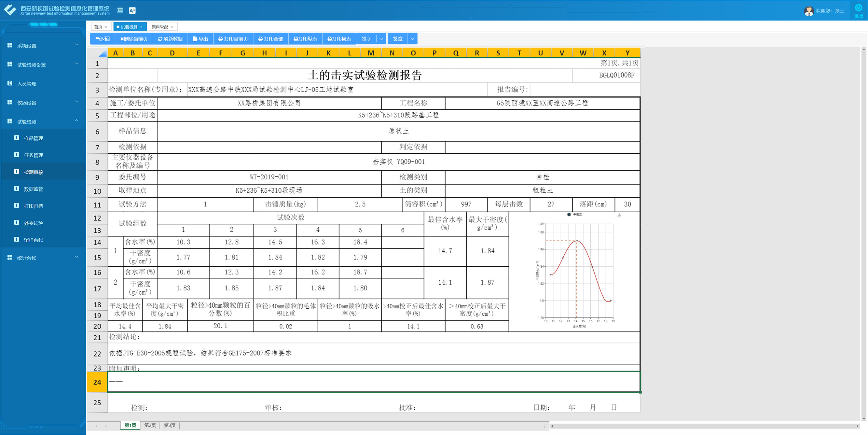This screenshot has height=435, width=868.
Task: Click the power logout icon
Action: click(x=859, y=7)
